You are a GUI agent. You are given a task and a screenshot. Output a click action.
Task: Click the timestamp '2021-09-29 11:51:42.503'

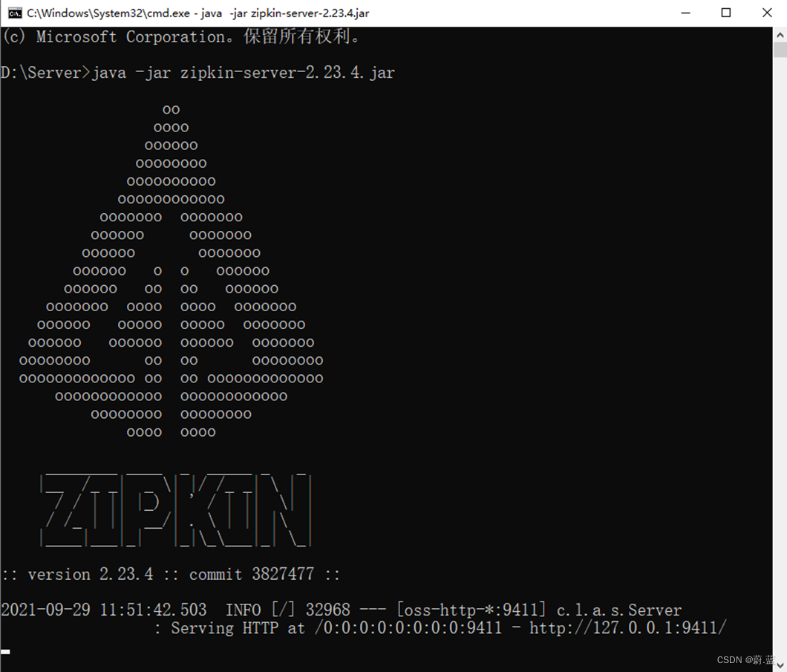[x=104, y=610]
